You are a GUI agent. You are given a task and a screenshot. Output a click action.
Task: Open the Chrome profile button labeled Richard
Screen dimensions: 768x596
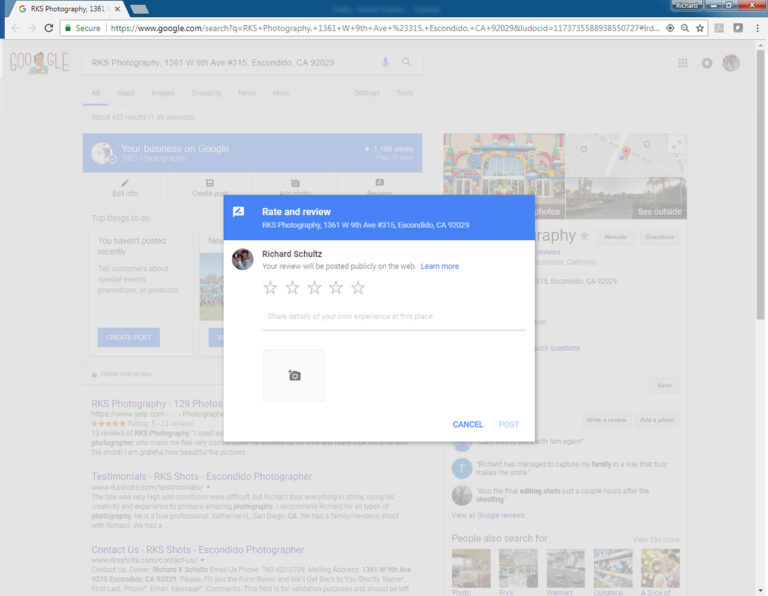pos(686,5)
